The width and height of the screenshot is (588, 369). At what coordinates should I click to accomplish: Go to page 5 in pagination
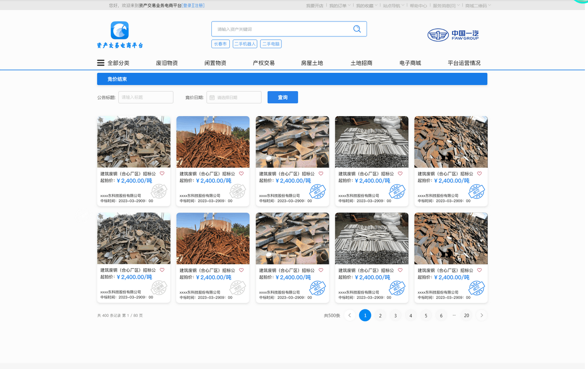pyautogui.click(x=426, y=316)
